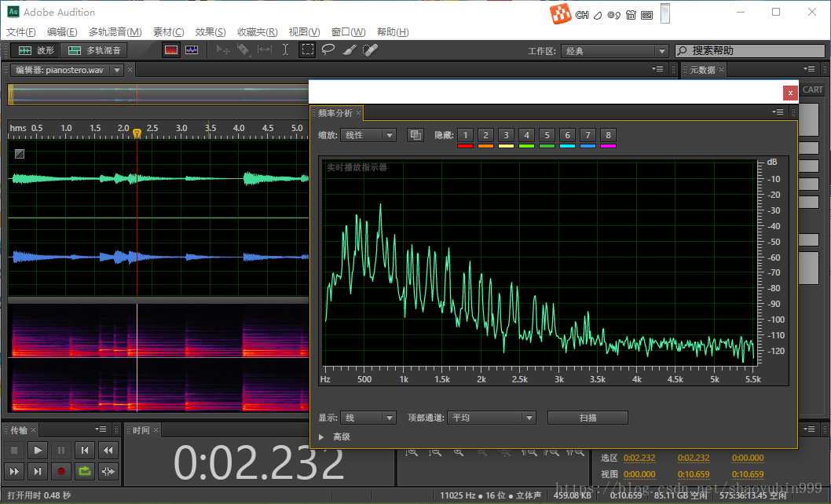Open the 素材(C) menu
831x504 pixels.
pyautogui.click(x=169, y=32)
